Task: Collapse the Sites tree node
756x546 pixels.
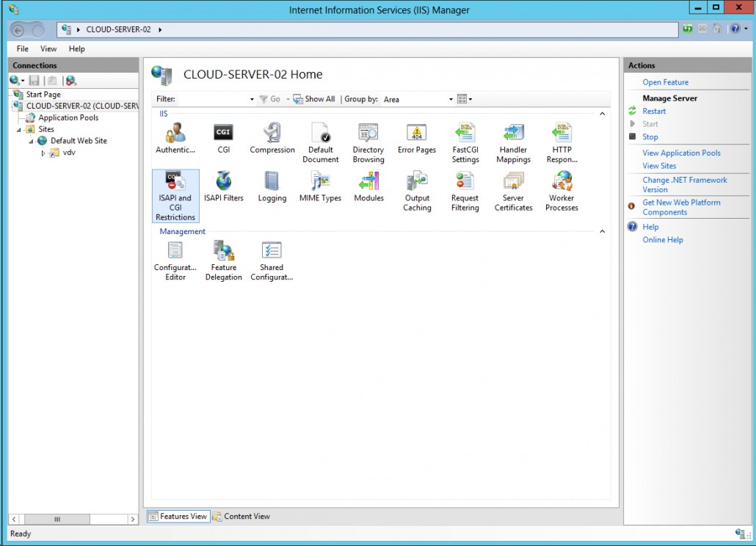Action: [x=19, y=130]
